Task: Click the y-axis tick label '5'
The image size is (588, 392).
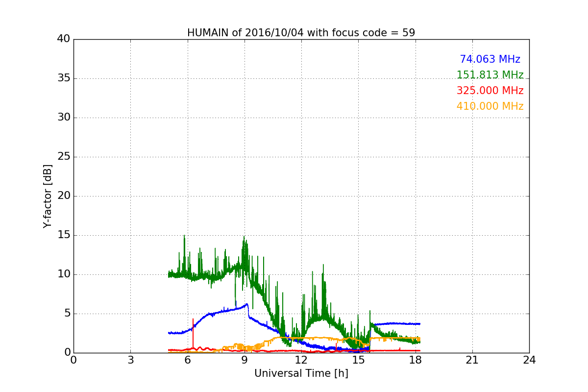Action: tap(67, 314)
